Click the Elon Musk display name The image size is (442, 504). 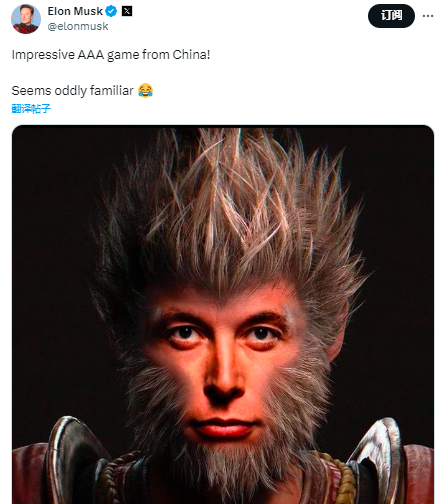point(75,11)
